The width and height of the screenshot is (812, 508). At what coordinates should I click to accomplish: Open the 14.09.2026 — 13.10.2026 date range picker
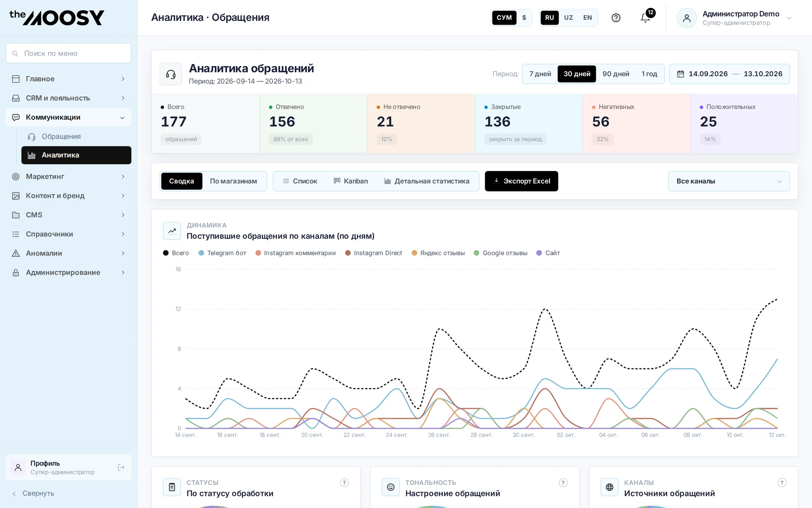click(x=729, y=74)
